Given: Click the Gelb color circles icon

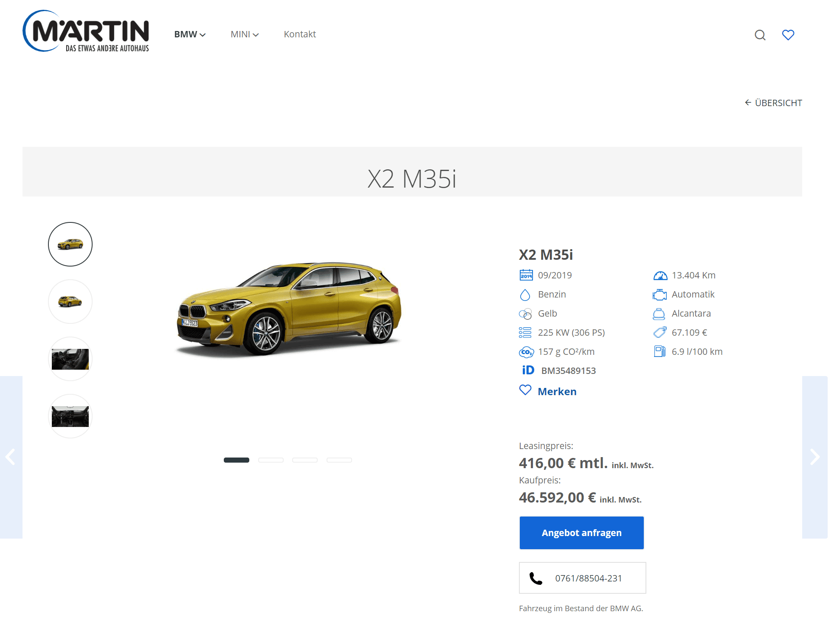Looking at the screenshot, I should [x=525, y=314].
